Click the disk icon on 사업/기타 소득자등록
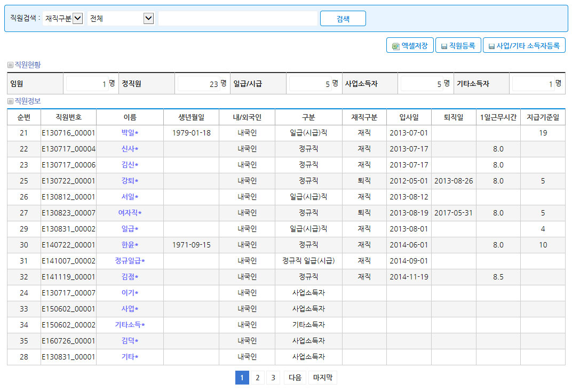 (x=491, y=46)
